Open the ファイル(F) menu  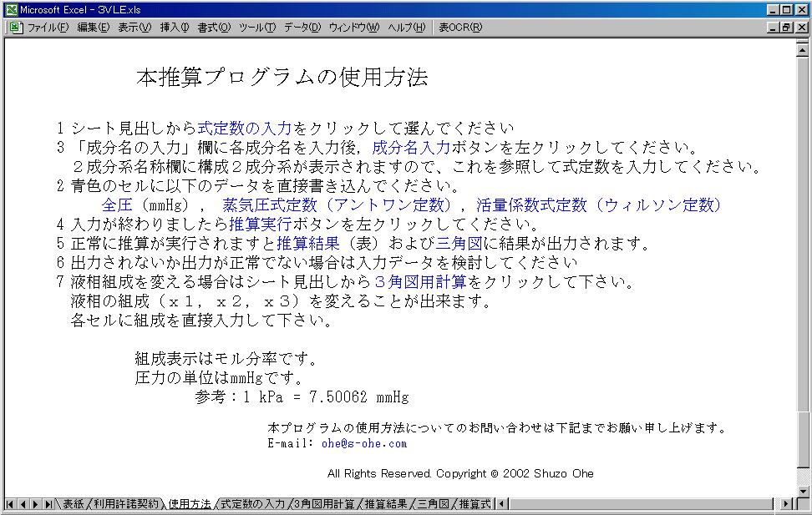pos(48,28)
